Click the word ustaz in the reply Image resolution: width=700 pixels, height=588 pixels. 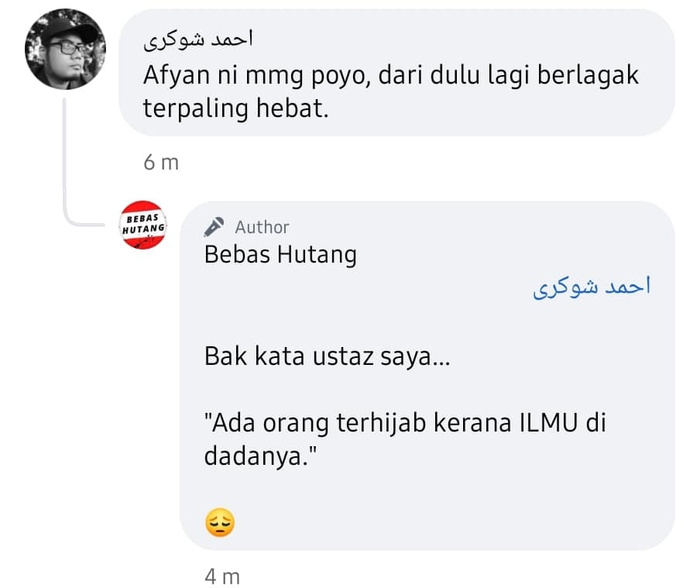(x=343, y=357)
